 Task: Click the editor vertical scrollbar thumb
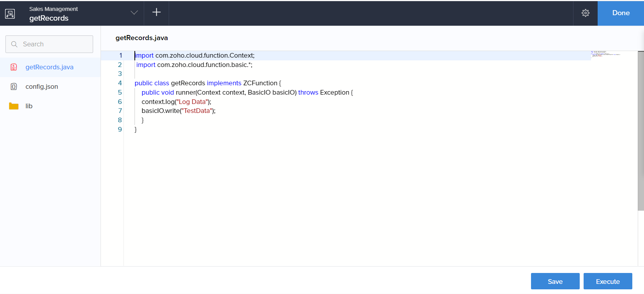640,131
